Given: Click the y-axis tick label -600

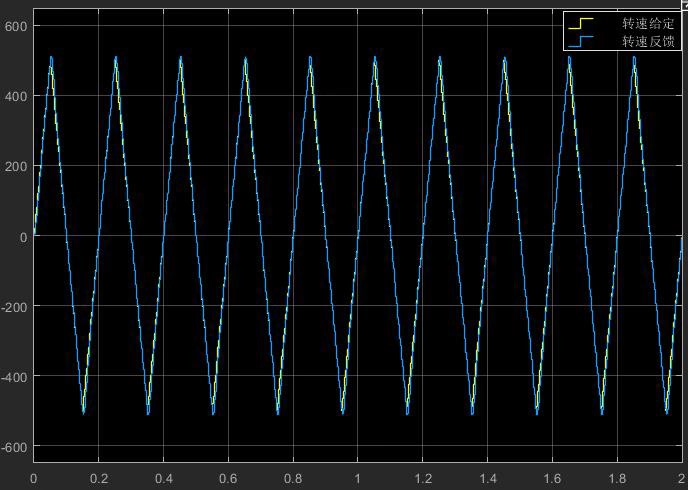Looking at the screenshot, I should (x=14, y=447).
